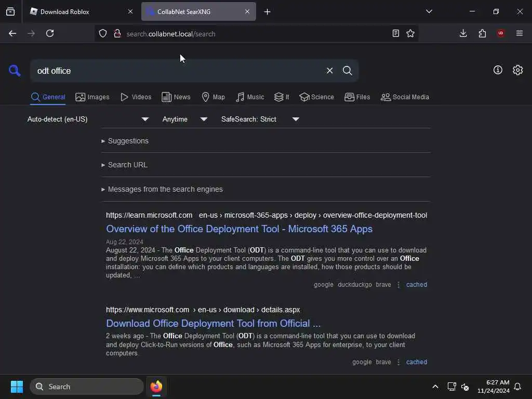This screenshot has height=399, width=532.
Task: Close the CollabNet SearXNG tab
Action: (x=247, y=11)
